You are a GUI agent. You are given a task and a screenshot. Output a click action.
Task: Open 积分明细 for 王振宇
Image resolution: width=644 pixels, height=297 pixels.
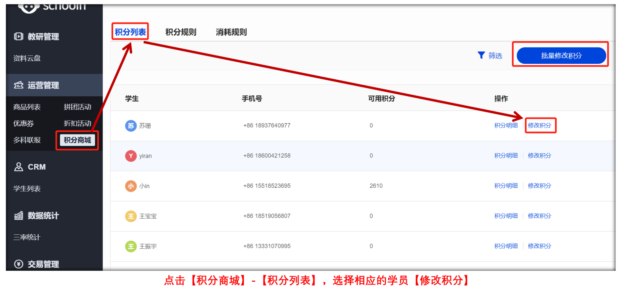pyautogui.click(x=506, y=246)
